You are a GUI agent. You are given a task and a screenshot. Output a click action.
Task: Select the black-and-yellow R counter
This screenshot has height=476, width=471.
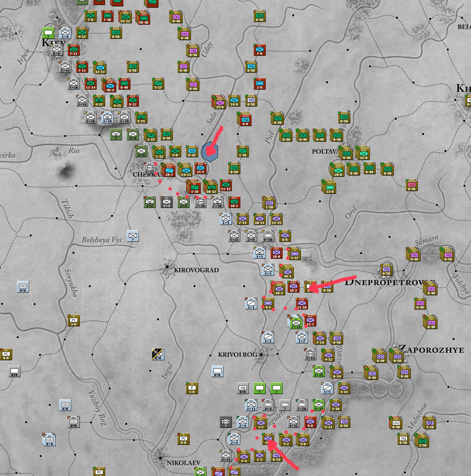click(x=158, y=355)
